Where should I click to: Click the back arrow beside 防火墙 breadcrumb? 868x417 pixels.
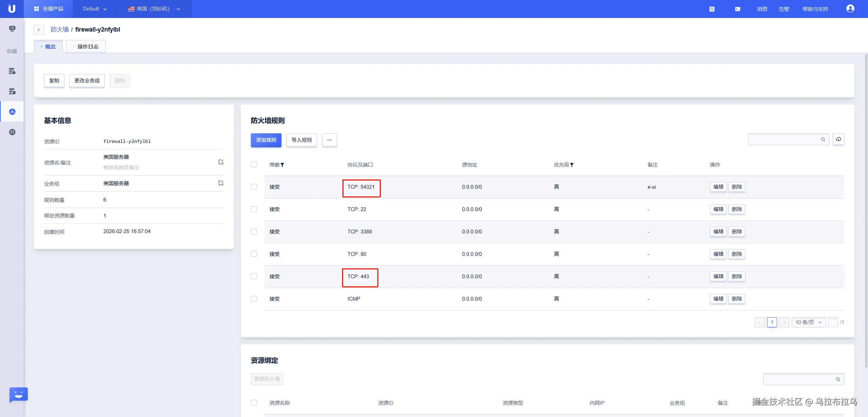coord(39,30)
